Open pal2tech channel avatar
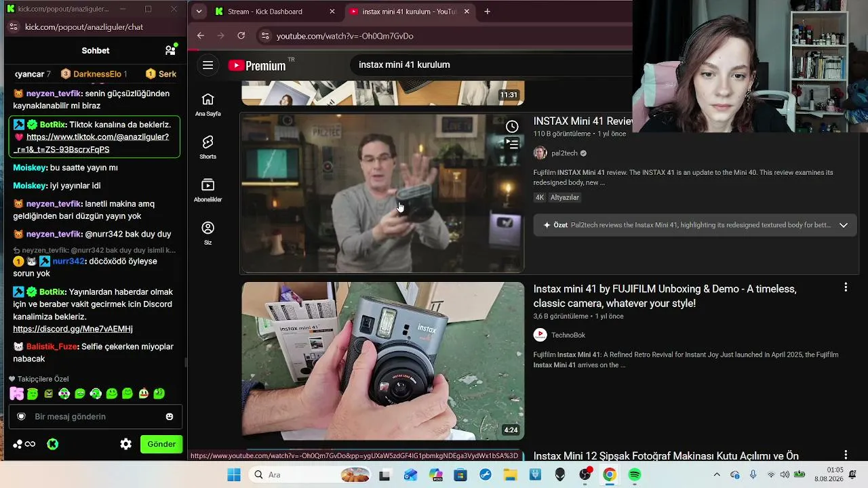868x488 pixels. (x=540, y=153)
